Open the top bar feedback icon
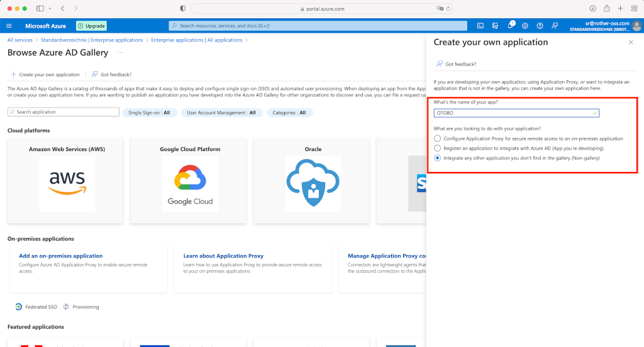 click(x=555, y=26)
